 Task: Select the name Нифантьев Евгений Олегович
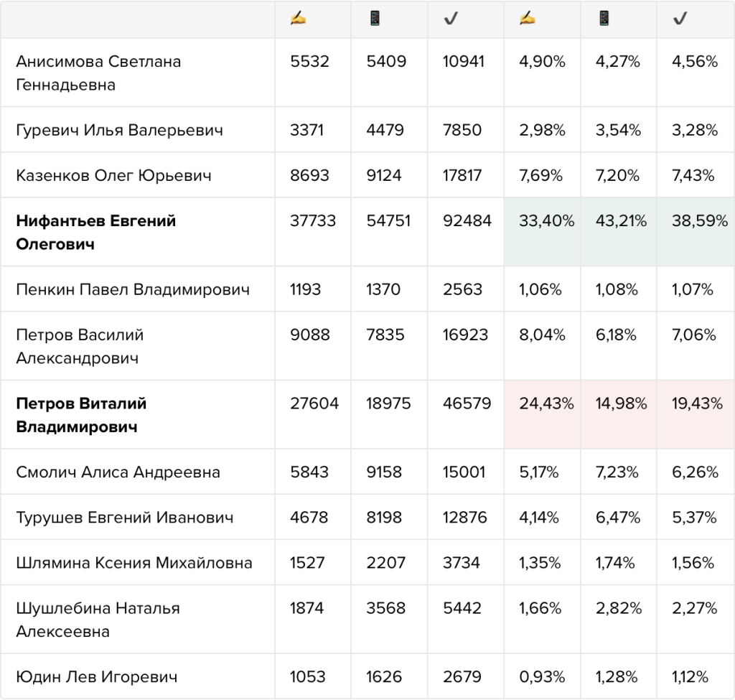coord(96,232)
